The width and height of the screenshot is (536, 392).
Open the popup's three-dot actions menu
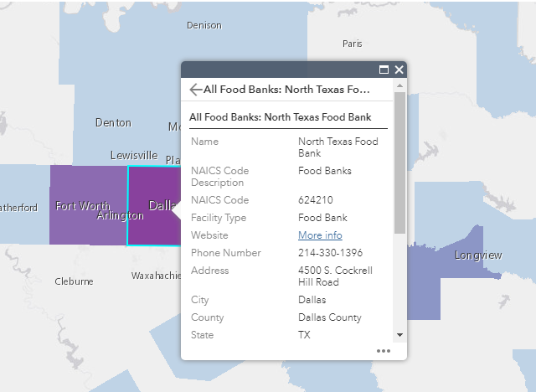point(384,351)
